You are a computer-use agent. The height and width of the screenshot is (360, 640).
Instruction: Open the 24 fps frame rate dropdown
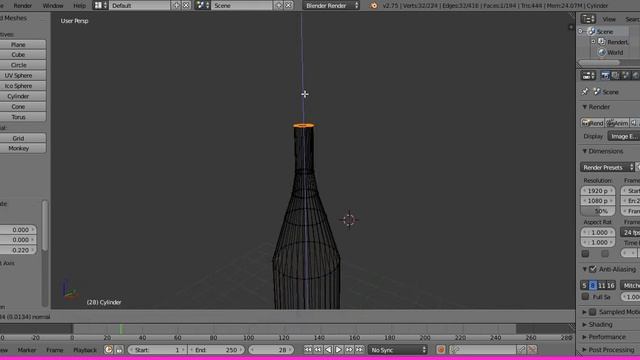coord(630,232)
